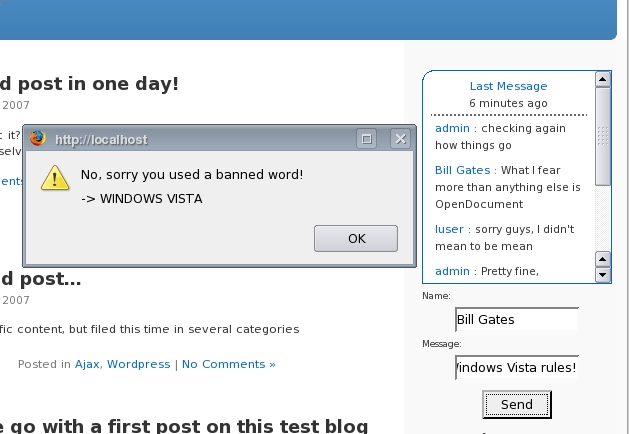Click the luser chat username
Screen dimensions: 629x434
449,229
